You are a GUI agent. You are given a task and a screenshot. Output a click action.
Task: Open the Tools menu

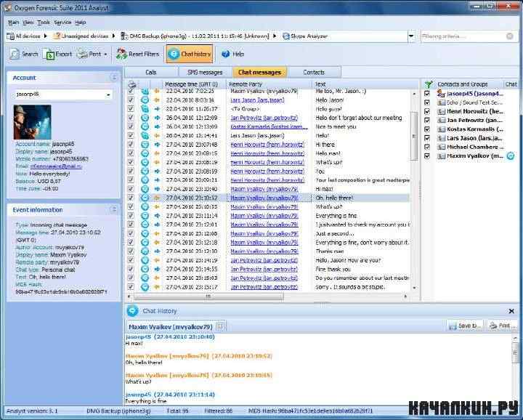(x=44, y=23)
